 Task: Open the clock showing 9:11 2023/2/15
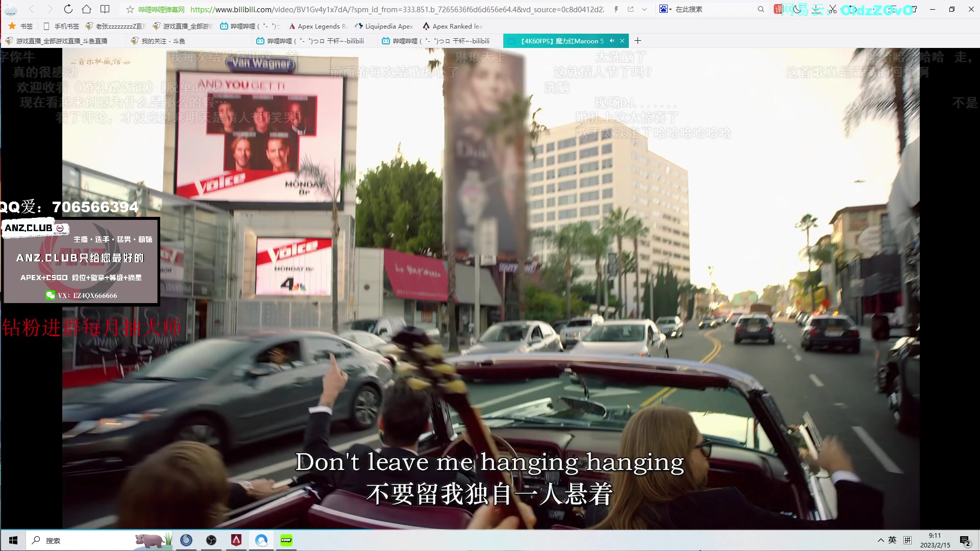935,540
